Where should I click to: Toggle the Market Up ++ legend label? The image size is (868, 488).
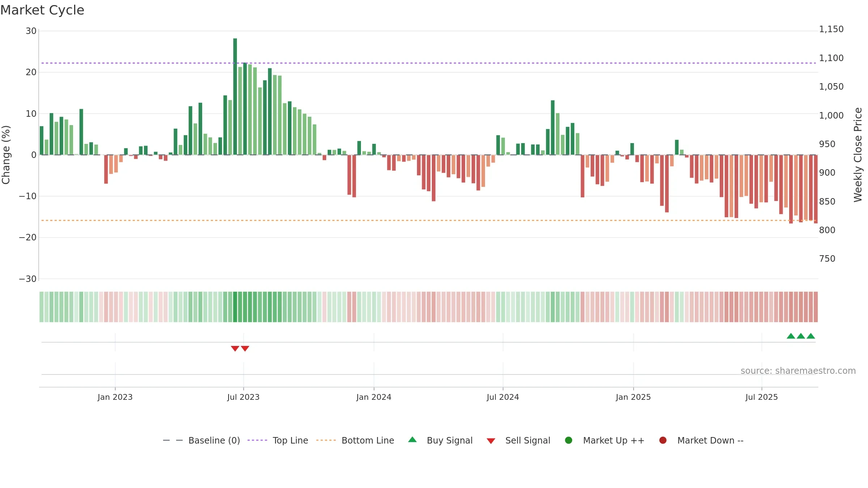(x=614, y=440)
